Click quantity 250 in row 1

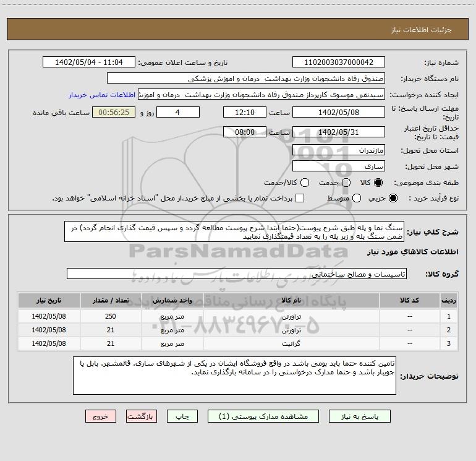111,316
